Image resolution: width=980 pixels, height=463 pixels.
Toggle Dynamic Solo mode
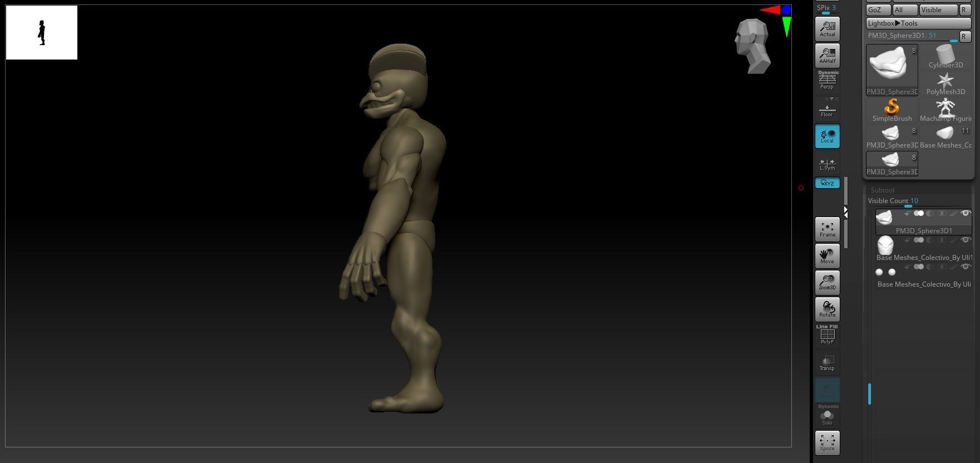[827, 415]
